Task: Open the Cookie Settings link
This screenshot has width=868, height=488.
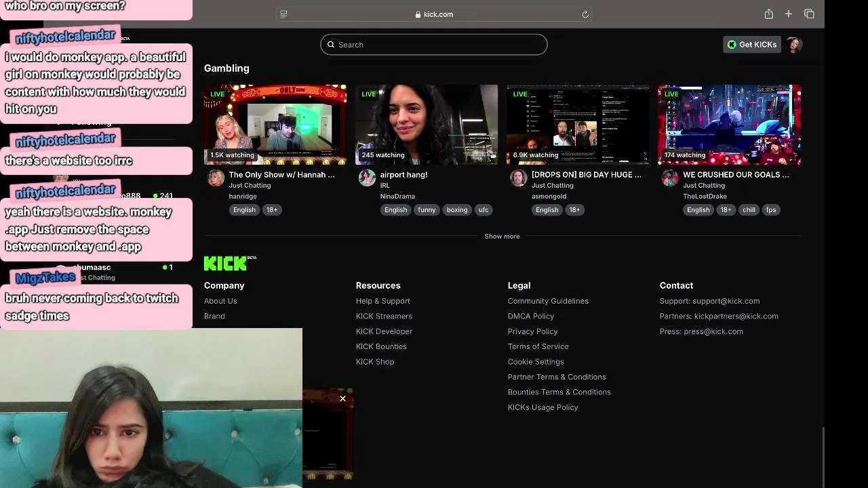Action: click(x=536, y=362)
